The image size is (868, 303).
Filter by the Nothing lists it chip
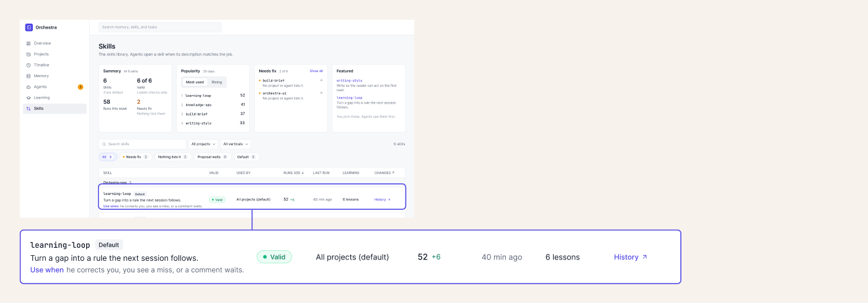(172, 157)
